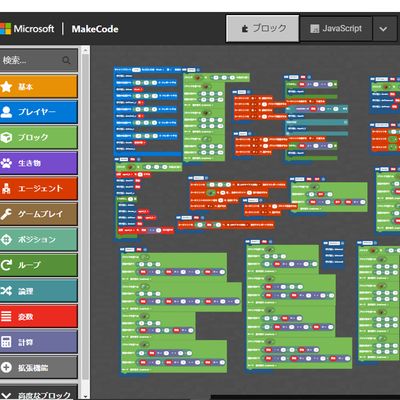Select the ゲームプレイ category label

click(40, 214)
